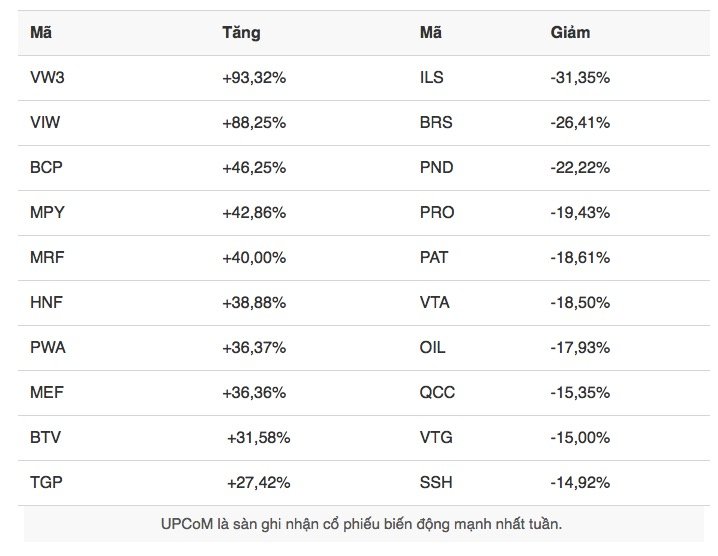
Task: Click the VW3 stock code
Action: click(47, 77)
